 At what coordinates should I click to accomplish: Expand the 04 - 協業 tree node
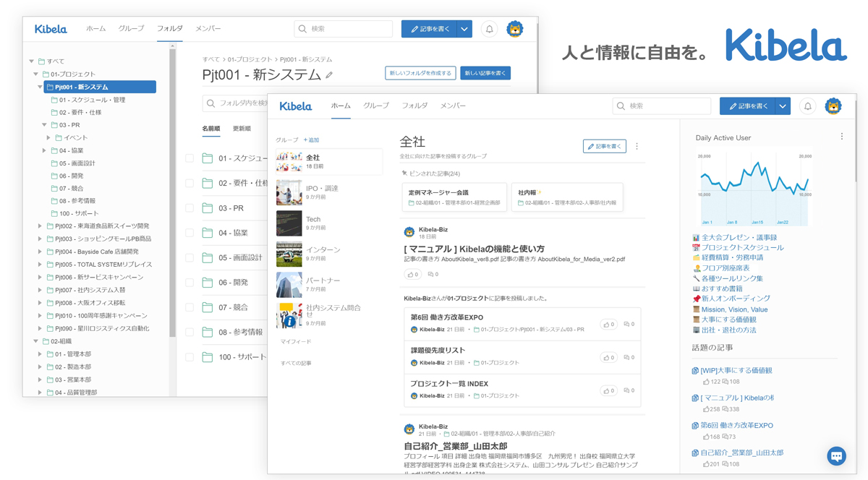point(45,150)
